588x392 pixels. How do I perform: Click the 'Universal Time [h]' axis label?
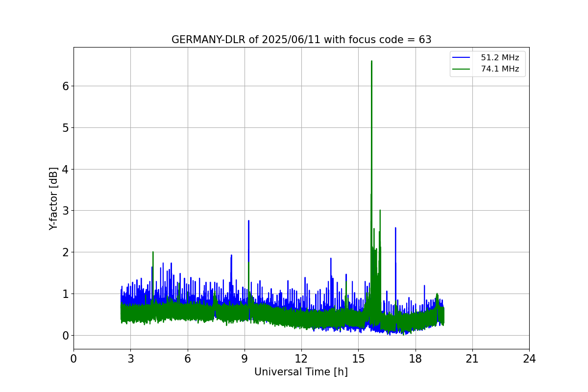pos(301,372)
